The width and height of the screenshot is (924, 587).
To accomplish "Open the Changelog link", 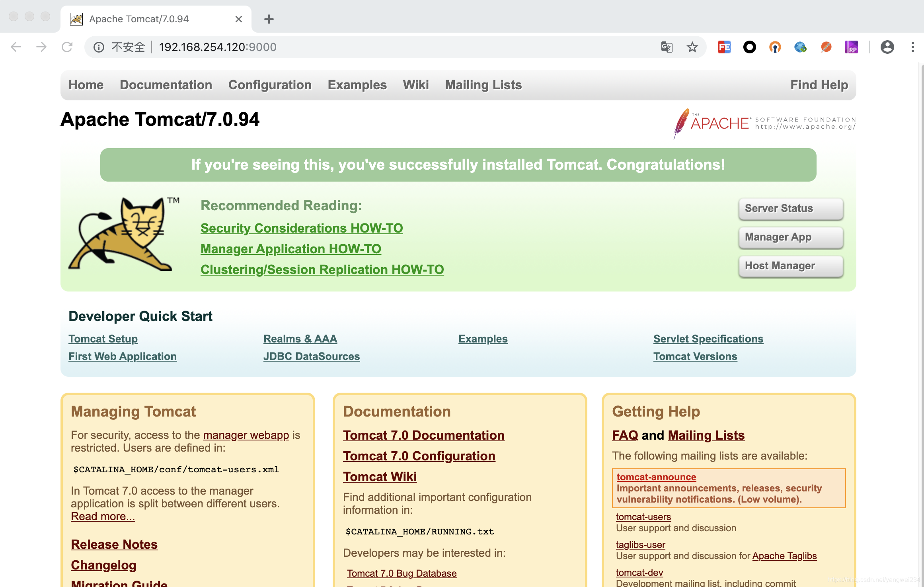I will coord(103,565).
